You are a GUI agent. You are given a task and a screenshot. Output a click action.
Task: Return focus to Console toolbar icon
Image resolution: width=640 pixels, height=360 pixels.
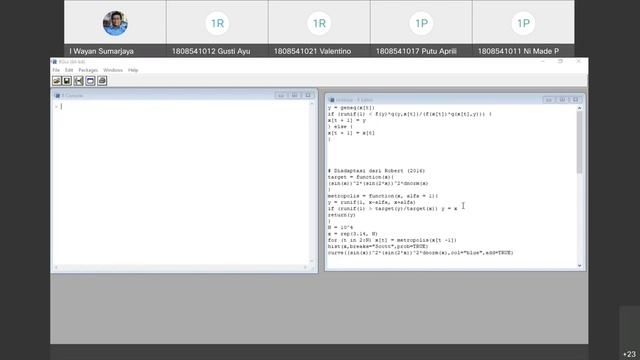tap(91, 81)
